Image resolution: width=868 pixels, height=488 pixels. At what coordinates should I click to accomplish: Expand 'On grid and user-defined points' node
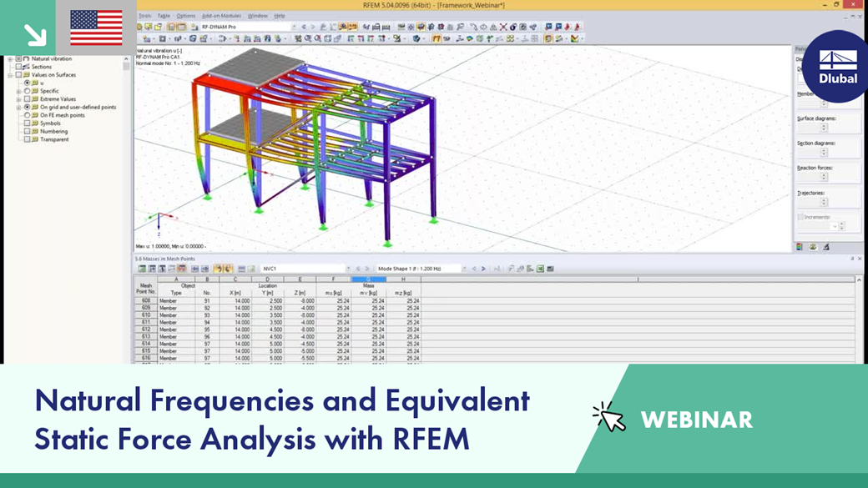point(18,108)
